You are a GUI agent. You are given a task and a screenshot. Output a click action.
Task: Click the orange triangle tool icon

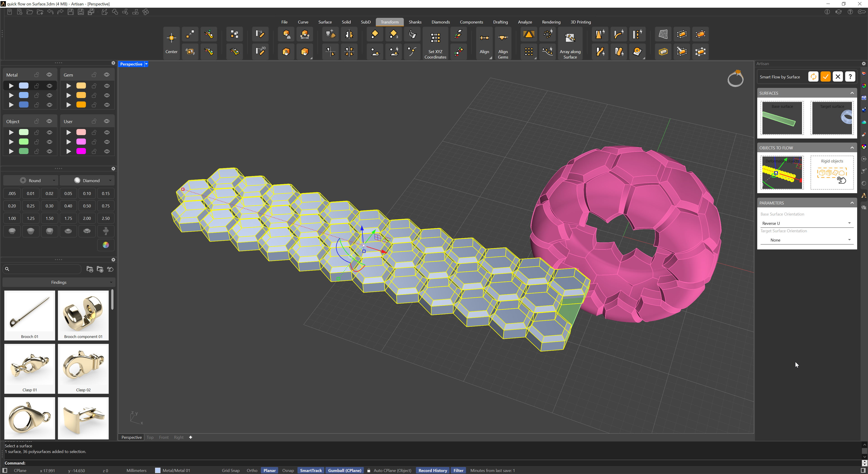[x=529, y=34]
